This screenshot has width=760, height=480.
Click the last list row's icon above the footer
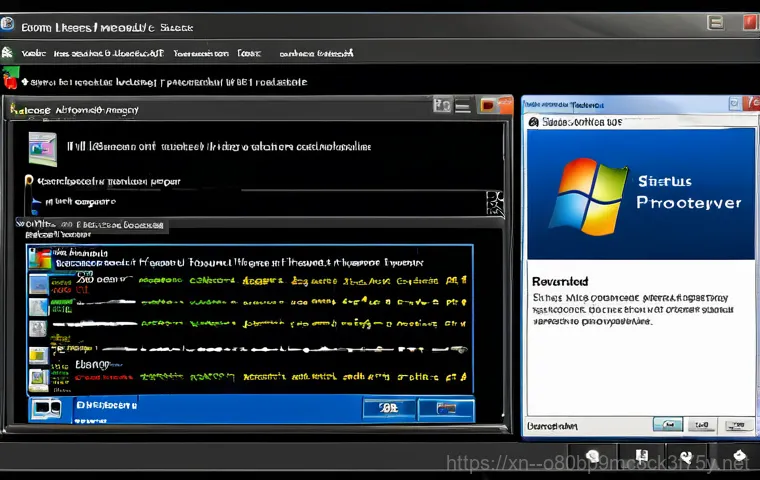click(38, 377)
